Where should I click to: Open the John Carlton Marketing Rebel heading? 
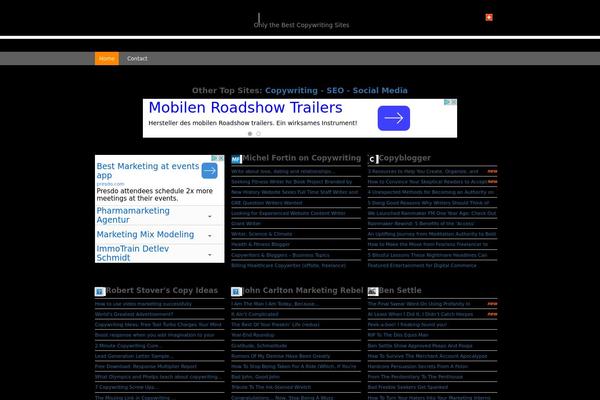[x=303, y=291]
